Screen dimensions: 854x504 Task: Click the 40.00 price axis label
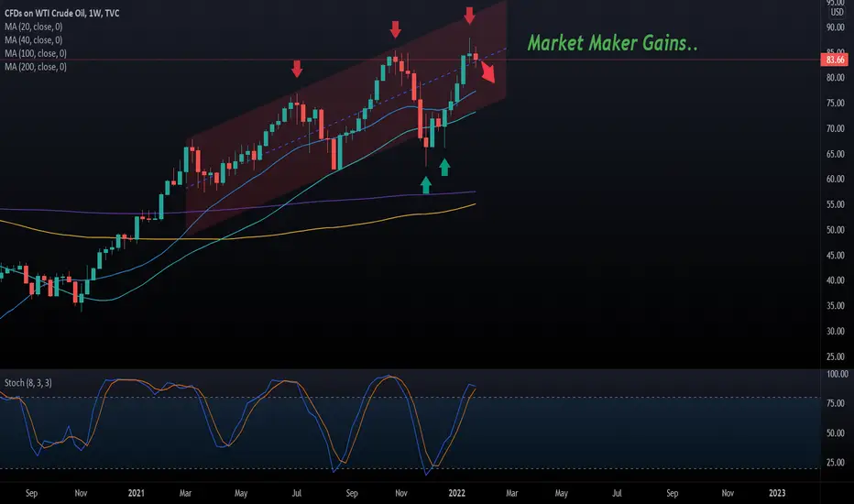coord(835,280)
